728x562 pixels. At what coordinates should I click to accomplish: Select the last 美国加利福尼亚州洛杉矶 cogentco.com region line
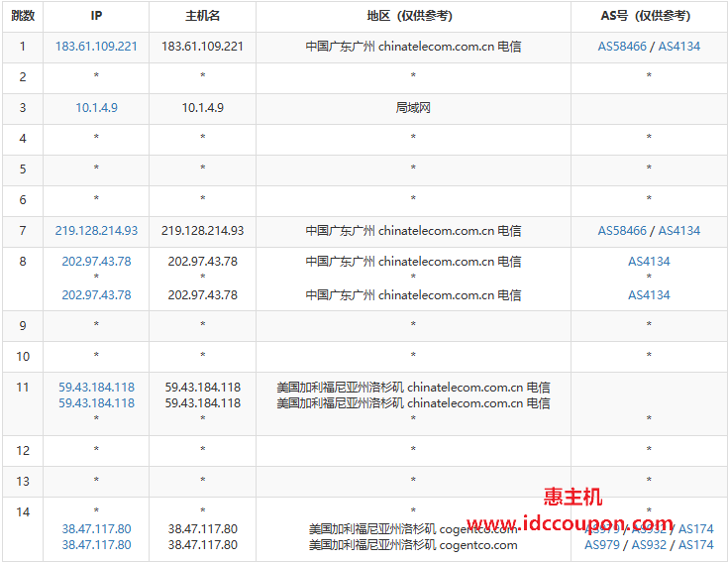click(x=413, y=545)
